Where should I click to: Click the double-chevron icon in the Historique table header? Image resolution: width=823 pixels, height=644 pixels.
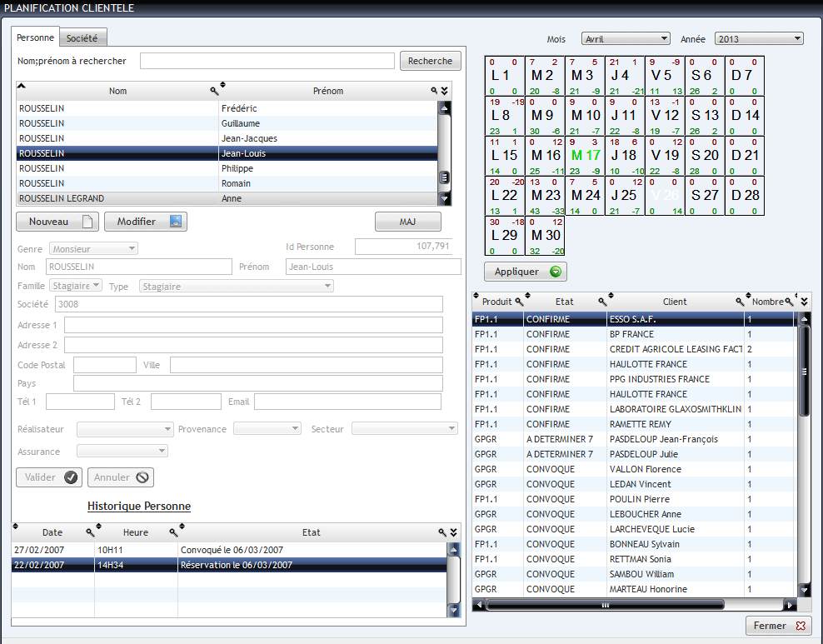click(453, 532)
